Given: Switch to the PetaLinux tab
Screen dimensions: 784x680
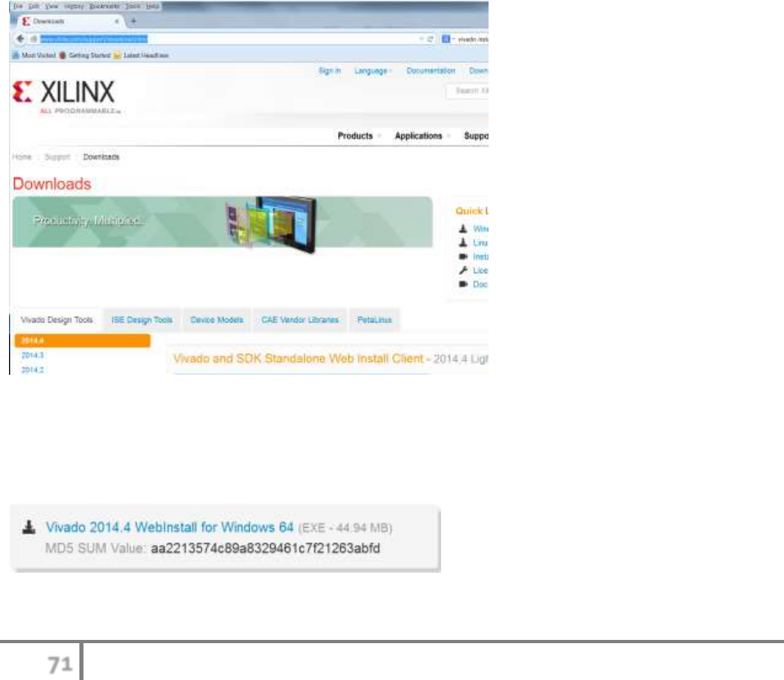Looking at the screenshot, I should 375,319.
